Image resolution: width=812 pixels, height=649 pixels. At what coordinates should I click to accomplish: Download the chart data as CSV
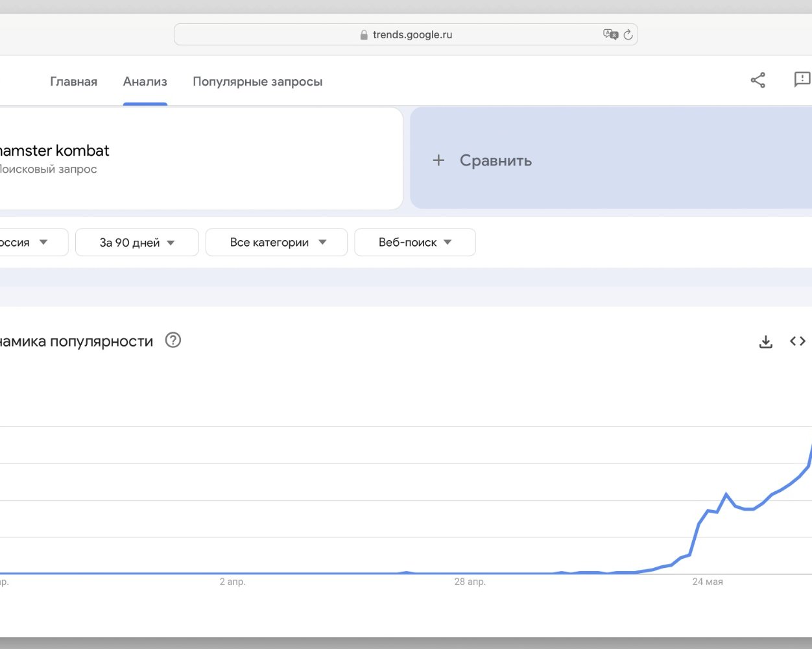pos(766,341)
